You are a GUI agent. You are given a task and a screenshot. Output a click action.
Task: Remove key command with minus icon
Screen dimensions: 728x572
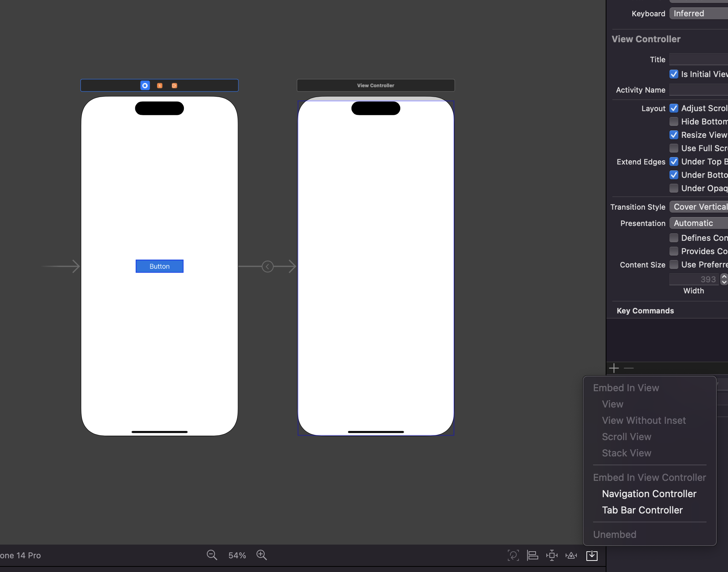coord(629,368)
